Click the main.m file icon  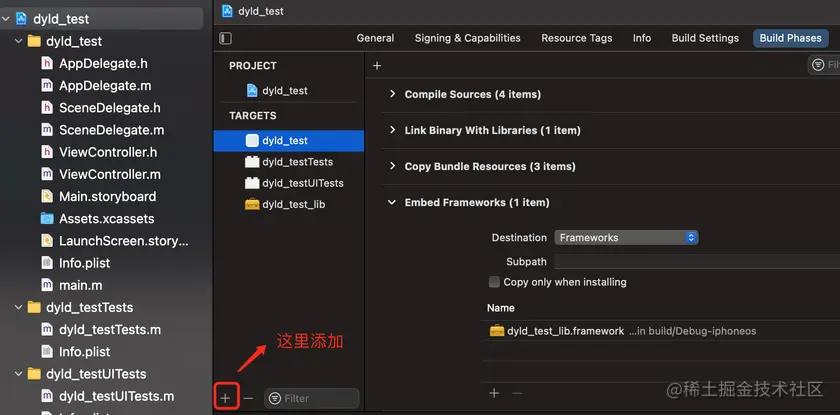(47, 285)
